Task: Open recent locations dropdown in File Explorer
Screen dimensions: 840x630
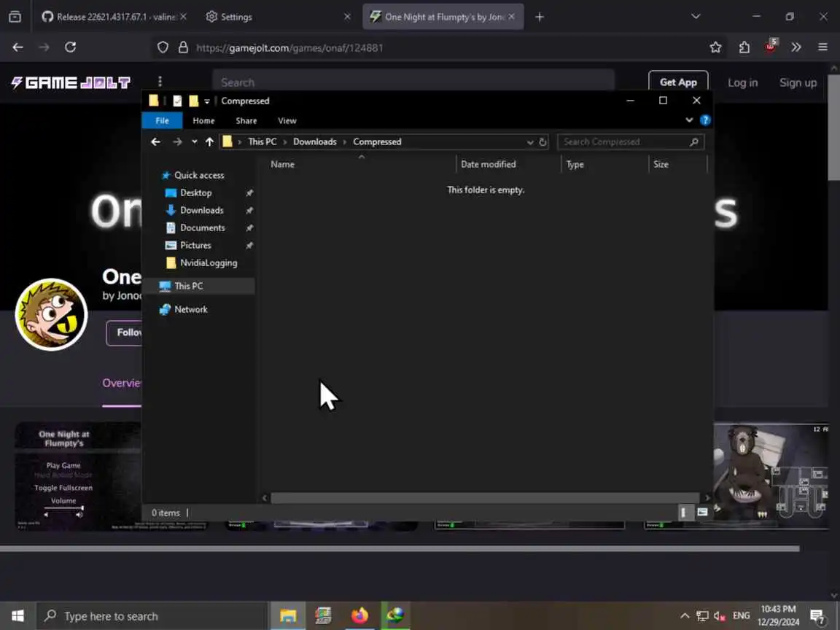Action: pyautogui.click(x=195, y=142)
